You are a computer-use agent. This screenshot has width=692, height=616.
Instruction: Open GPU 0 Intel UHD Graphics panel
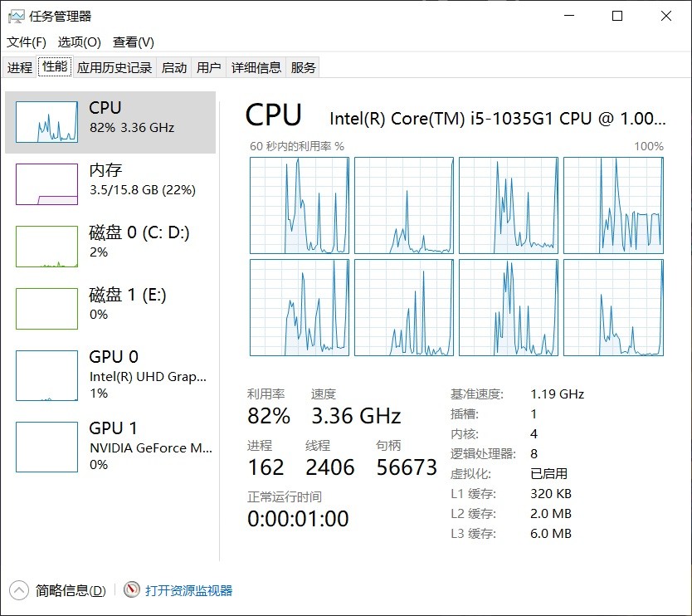click(110, 375)
